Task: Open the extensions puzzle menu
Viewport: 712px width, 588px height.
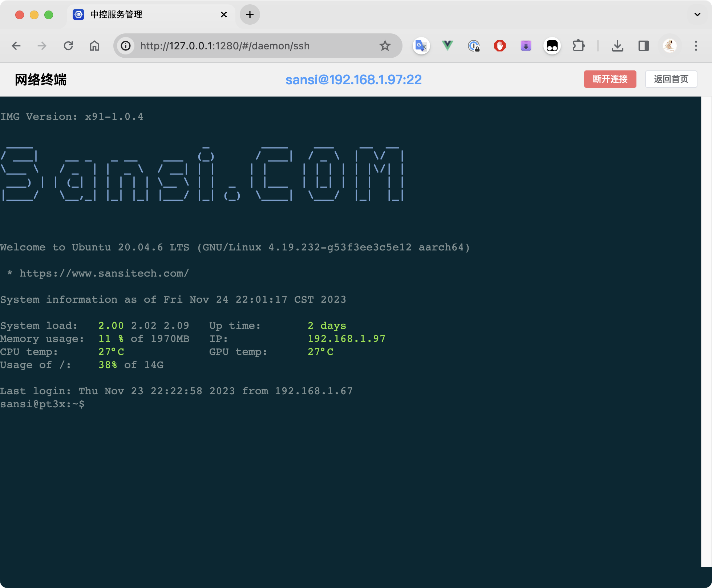Action: (578, 46)
